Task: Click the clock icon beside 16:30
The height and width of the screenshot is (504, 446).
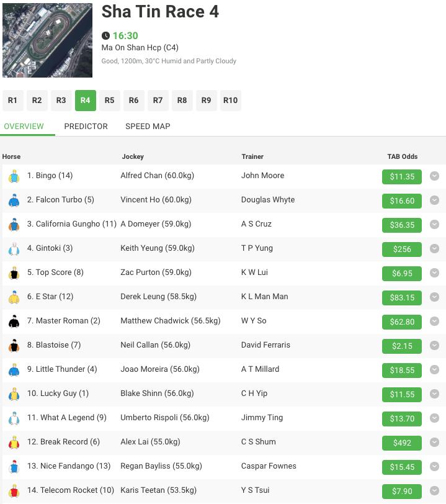Action: click(x=105, y=36)
